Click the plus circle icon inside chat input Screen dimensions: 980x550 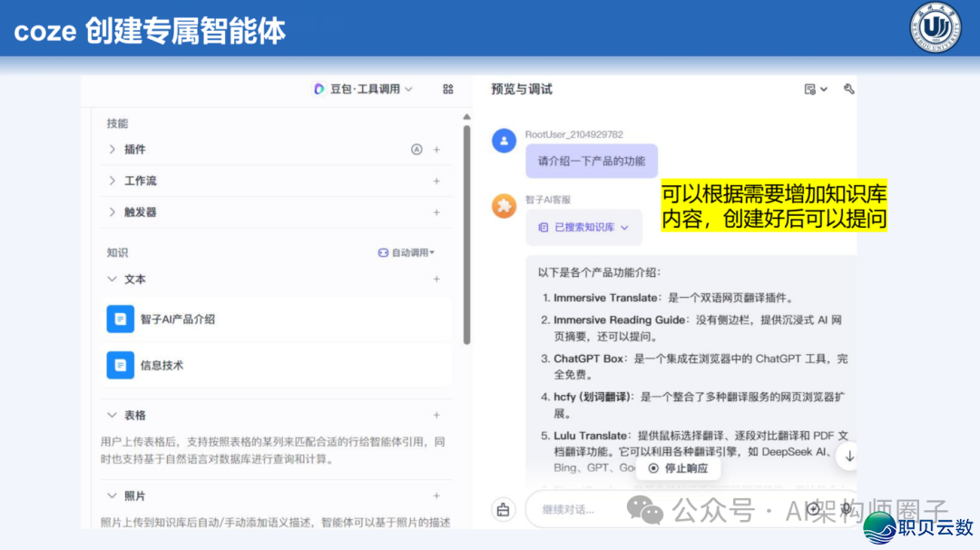[x=813, y=508]
